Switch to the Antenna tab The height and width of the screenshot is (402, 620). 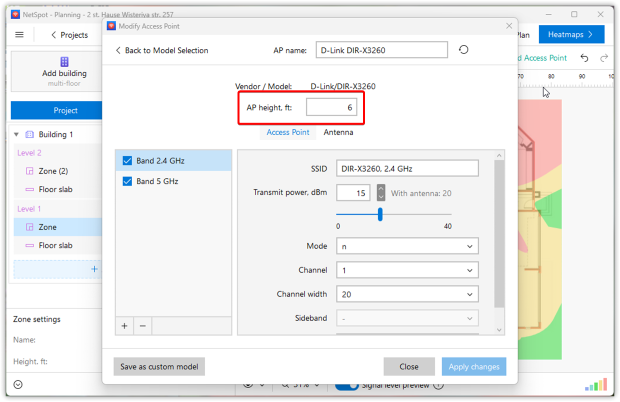(338, 132)
